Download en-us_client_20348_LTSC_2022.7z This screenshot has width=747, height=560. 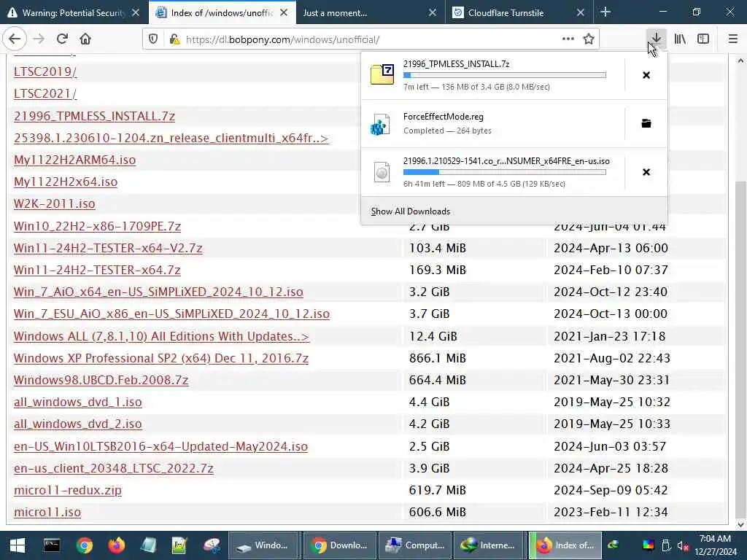(113, 468)
